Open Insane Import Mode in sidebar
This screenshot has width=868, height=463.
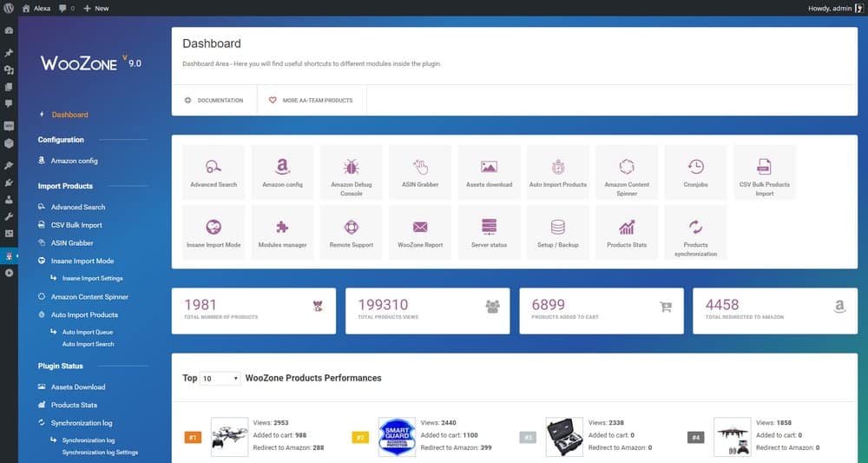click(82, 261)
